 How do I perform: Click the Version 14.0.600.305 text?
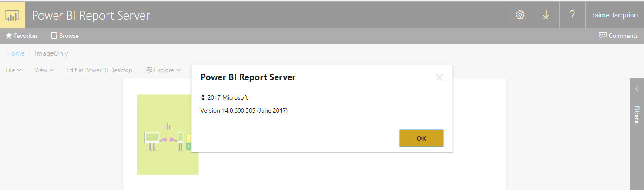[x=244, y=110]
